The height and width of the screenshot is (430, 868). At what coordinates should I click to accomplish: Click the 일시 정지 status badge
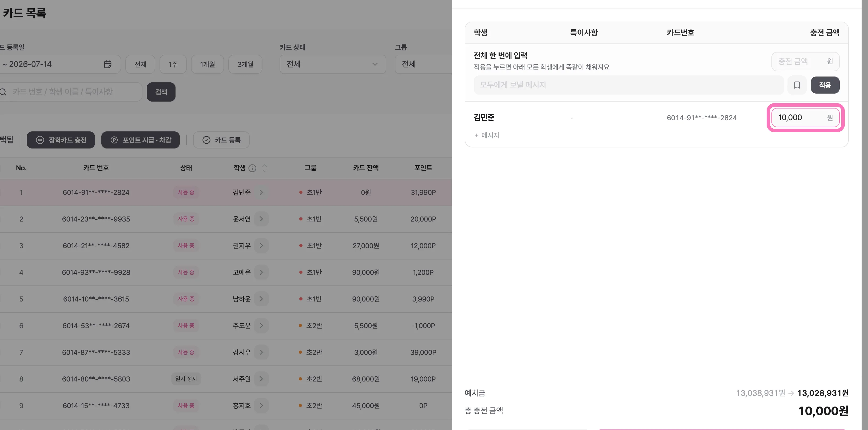coord(186,379)
